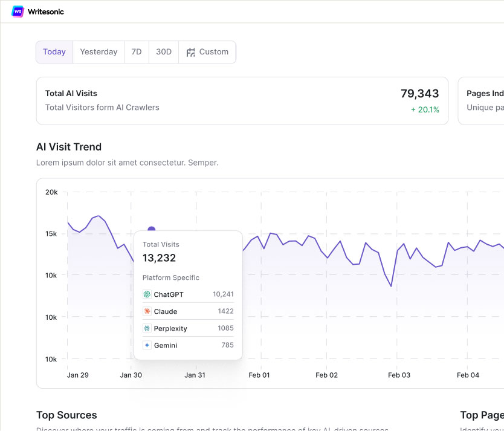Viewport: 504px width, 431px height.
Task: Switch to the Yesterday tab
Action: 99,52
